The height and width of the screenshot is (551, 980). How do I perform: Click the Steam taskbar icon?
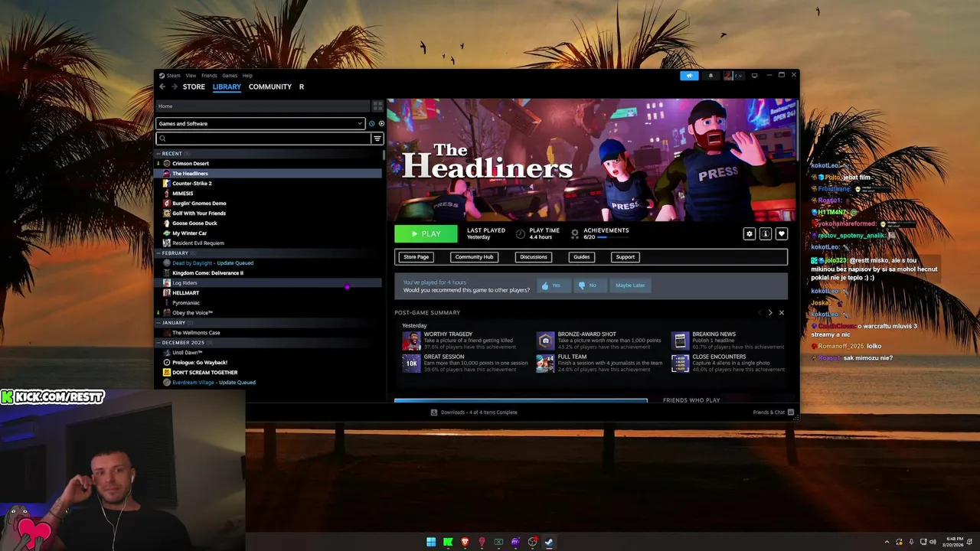pyautogui.click(x=549, y=542)
